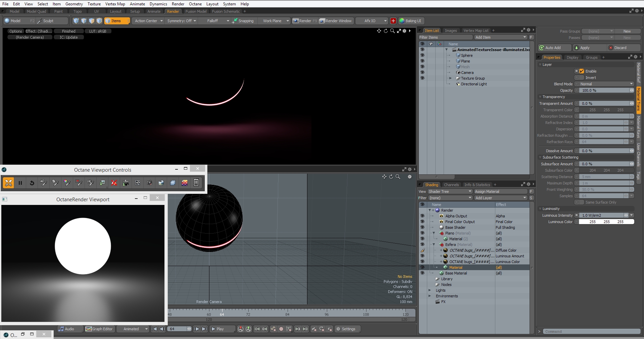The width and height of the screenshot is (644, 339).
Task: Select the Octane autofocus AF picker tool
Action: click(44, 183)
